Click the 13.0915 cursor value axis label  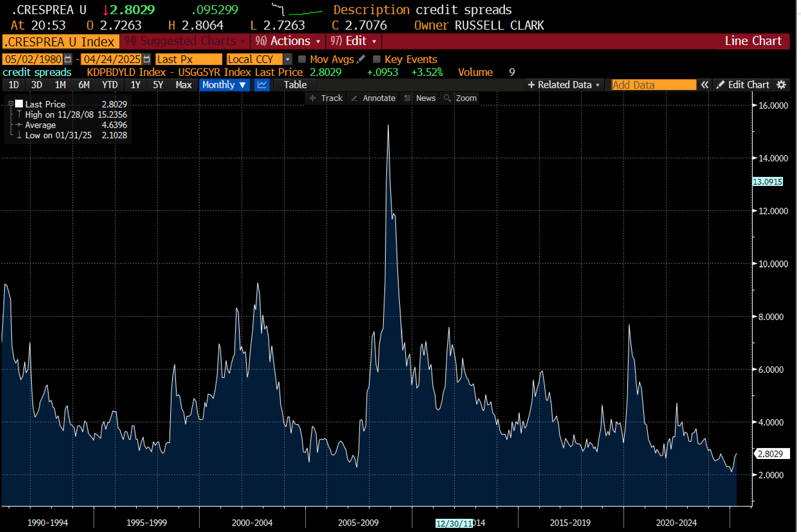pos(768,182)
